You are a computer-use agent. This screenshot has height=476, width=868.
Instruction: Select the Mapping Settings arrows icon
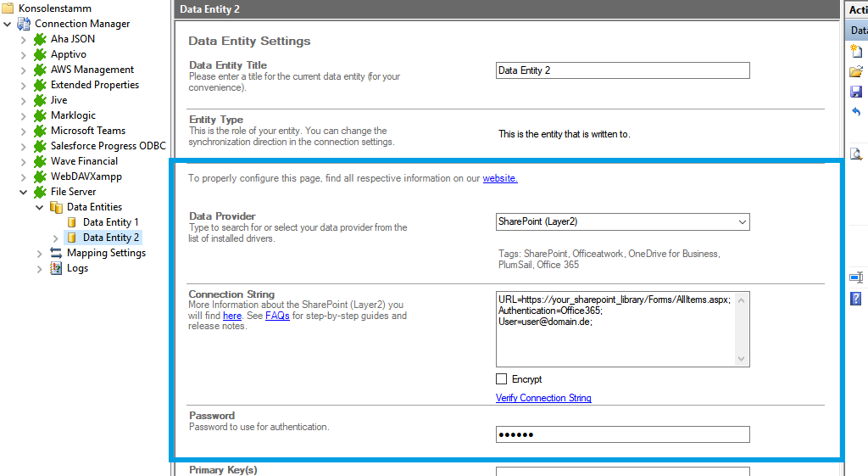point(56,253)
